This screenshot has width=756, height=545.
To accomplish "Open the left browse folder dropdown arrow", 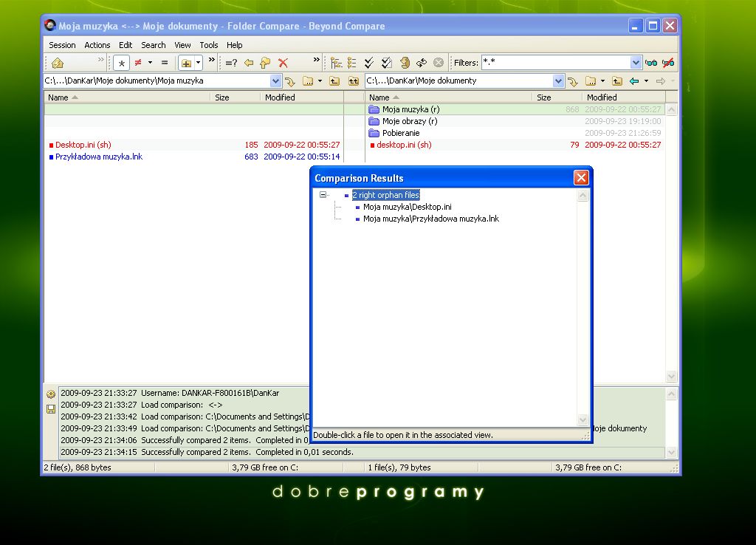I will click(x=320, y=81).
